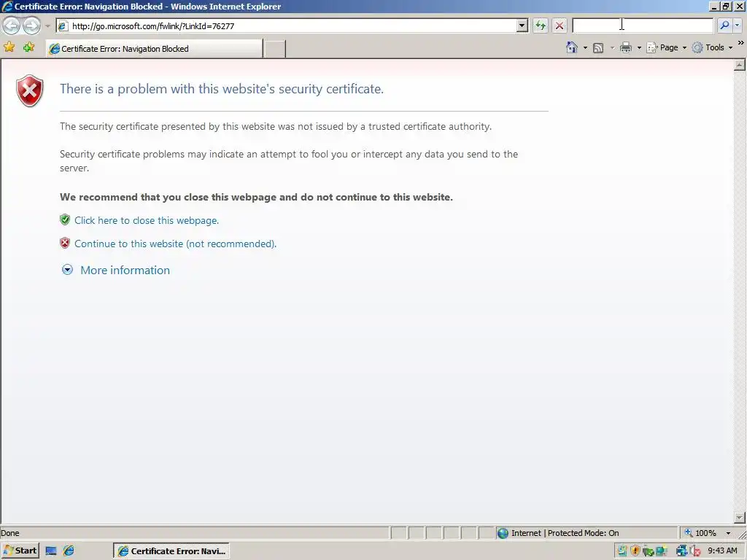
Task: Click the browser Back arrow button
Action: [12, 26]
